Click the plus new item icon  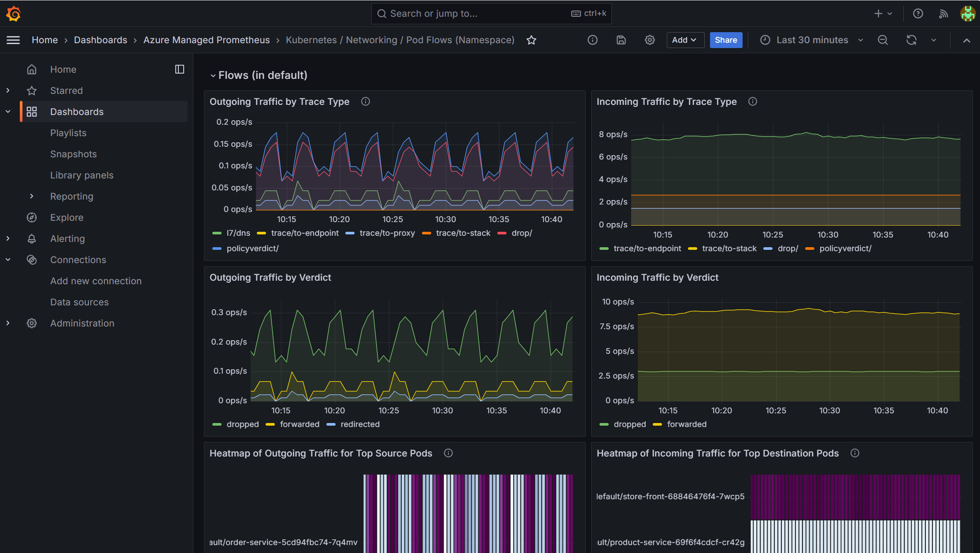[x=878, y=14]
